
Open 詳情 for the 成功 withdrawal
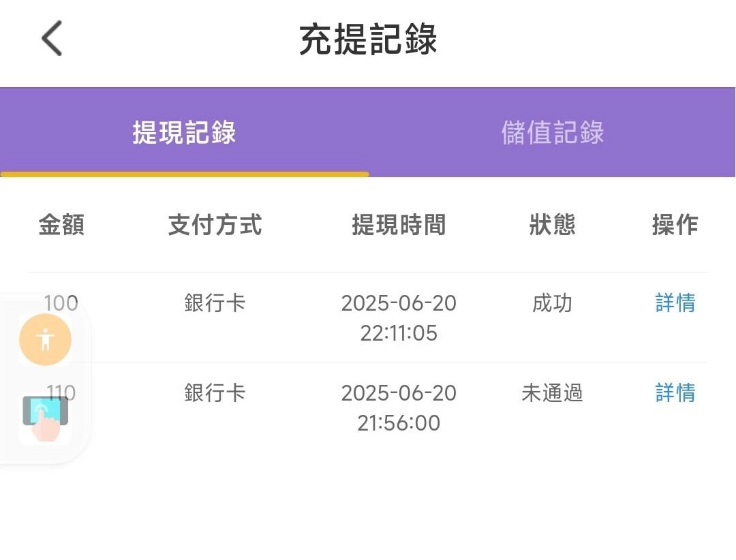pyautogui.click(x=675, y=302)
